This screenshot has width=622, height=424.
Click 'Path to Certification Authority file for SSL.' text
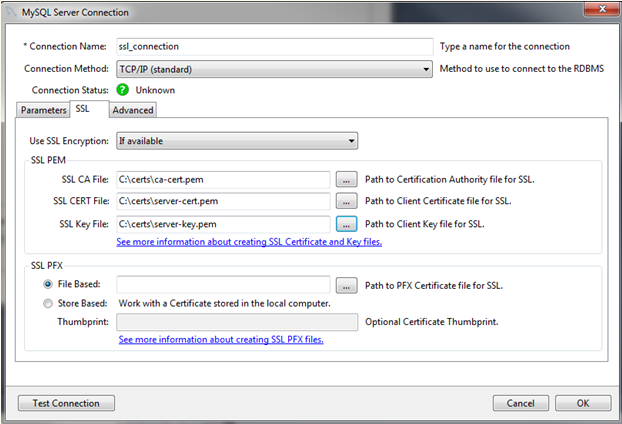(x=449, y=179)
